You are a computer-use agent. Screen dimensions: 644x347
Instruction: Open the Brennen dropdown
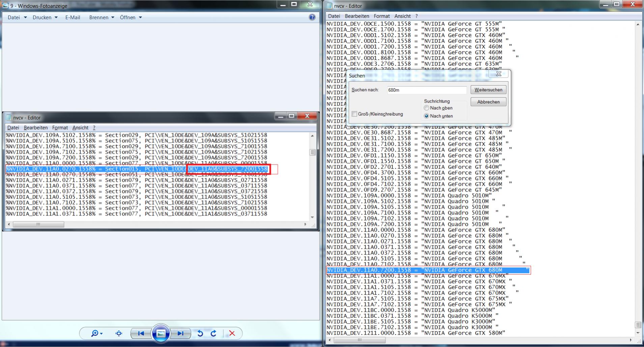coord(102,17)
